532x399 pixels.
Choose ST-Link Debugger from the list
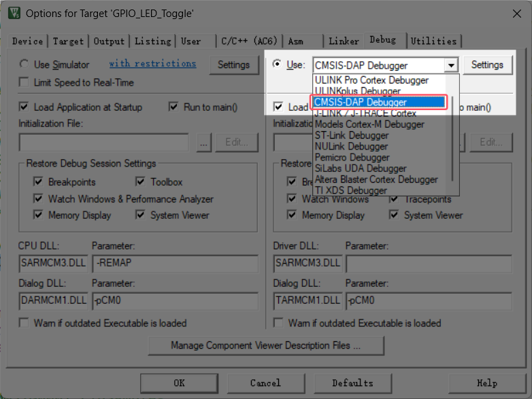[352, 135]
